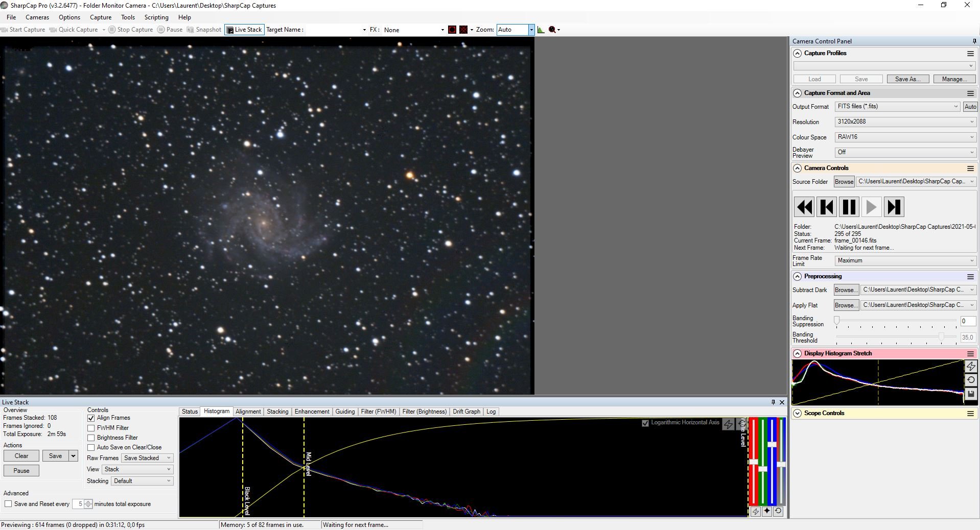Click the Stop Capture toolbar button
Viewport: 980px width, 530px height.
point(131,30)
